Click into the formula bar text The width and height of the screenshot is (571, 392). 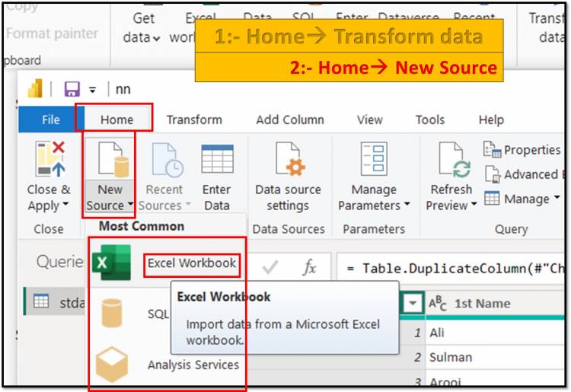[451, 268]
